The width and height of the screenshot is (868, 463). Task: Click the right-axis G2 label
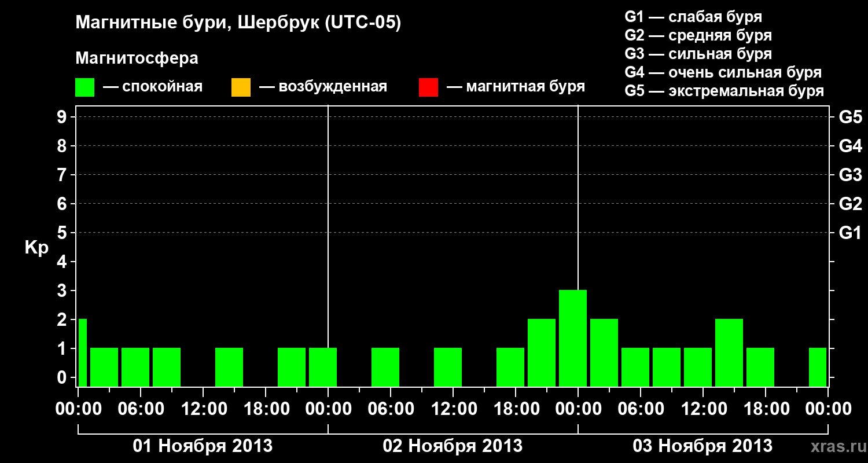850,204
